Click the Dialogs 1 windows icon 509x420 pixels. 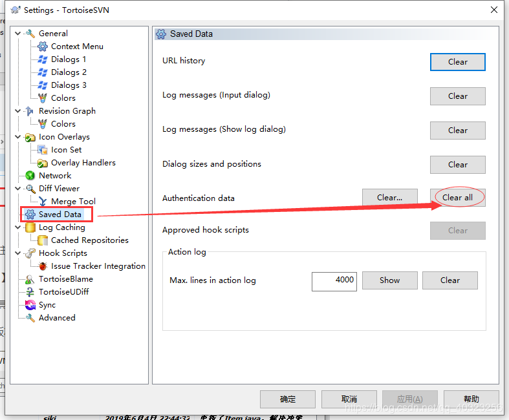(x=43, y=59)
